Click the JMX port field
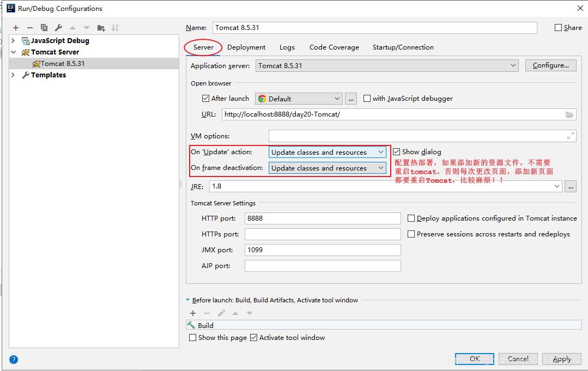This screenshot has width=588, height=371. point(323,250)
